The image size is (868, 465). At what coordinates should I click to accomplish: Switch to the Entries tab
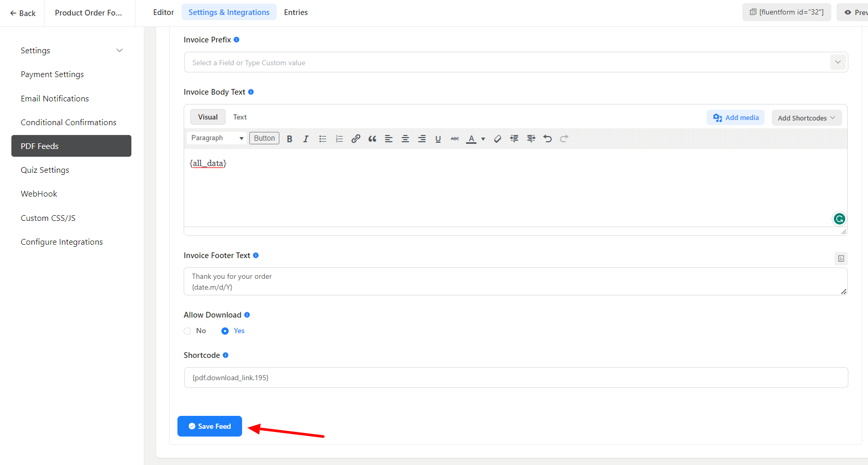(296, 12)
